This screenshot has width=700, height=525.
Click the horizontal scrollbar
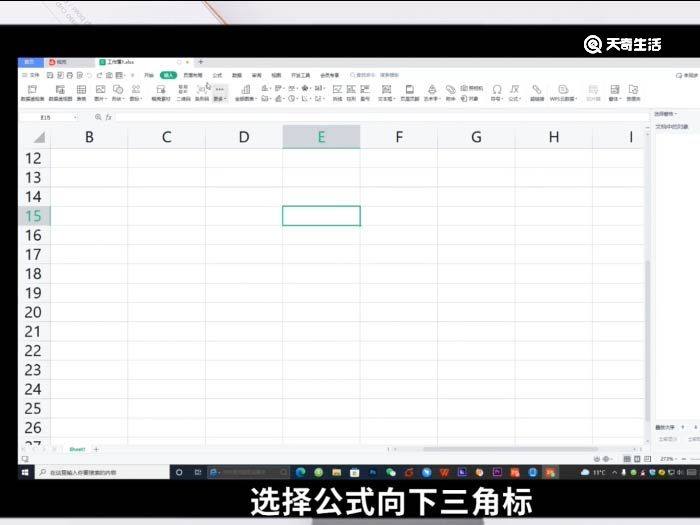510,449
